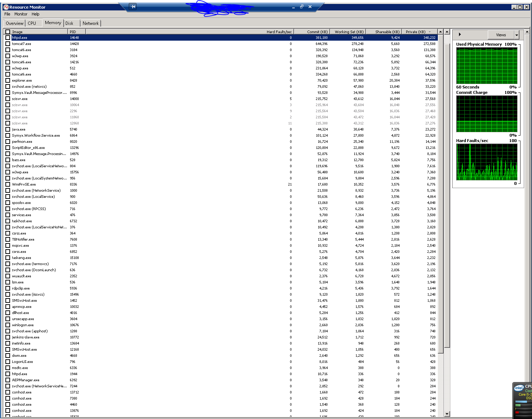Check the services.exe checkbox
Screen dimensions: 532x419
[8, 215]
